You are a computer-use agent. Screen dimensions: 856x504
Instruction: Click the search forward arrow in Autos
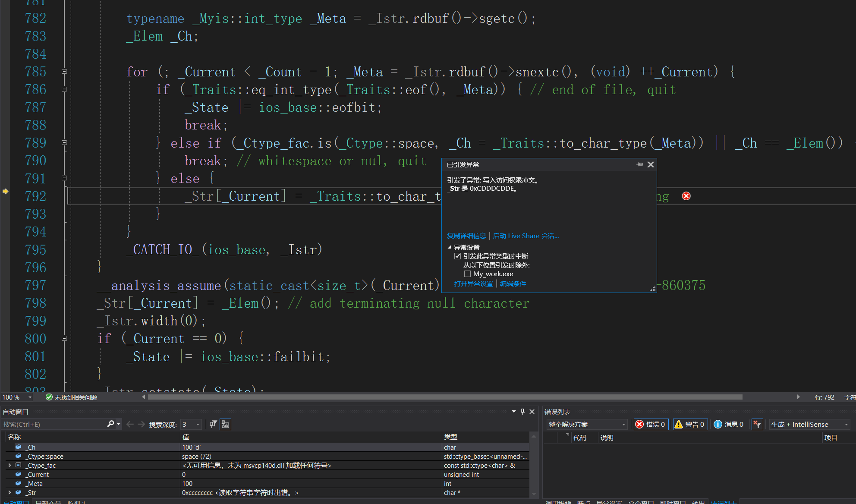[142, 425]
